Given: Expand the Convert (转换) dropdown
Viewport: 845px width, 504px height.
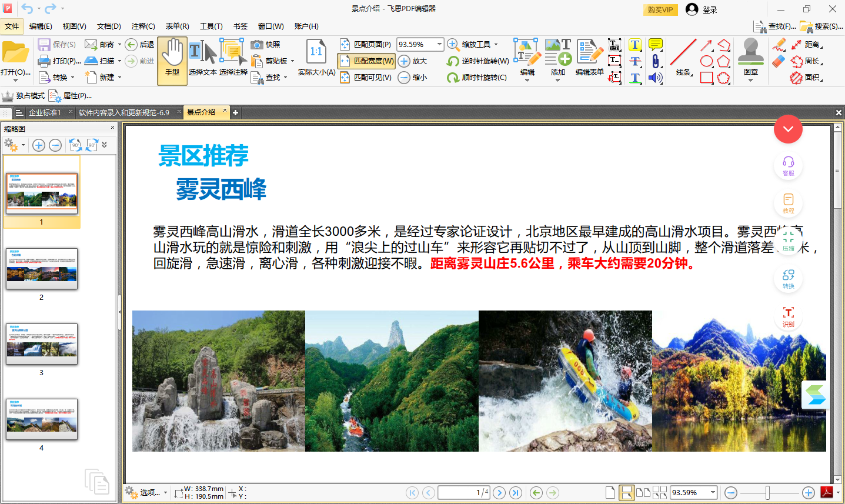Looking at the screenshot, I should (x=72, y=78).
